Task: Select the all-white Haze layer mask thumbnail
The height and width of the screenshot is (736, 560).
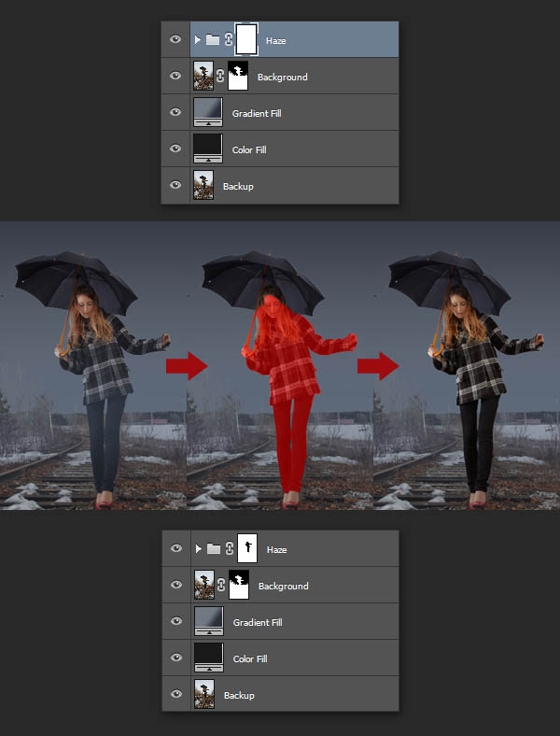Action: pyautogui.click(x=246, y=40)
